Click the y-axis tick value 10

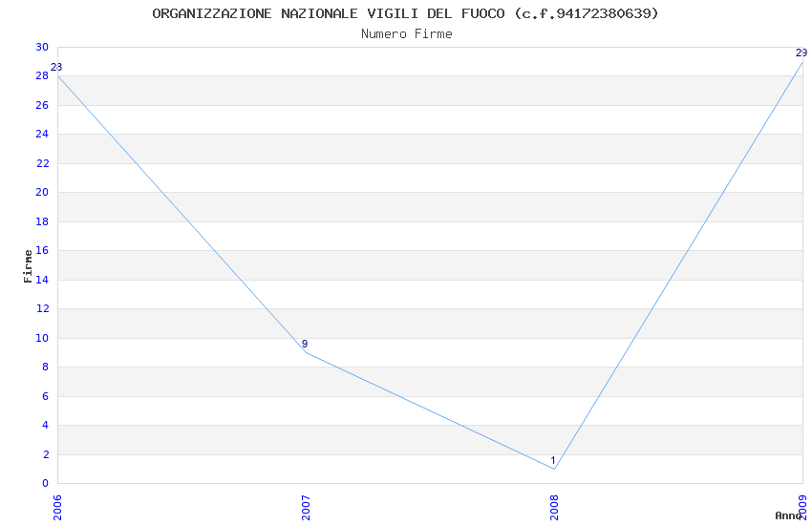42,338
